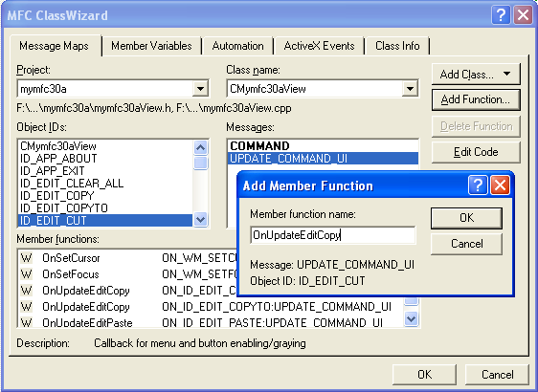Click the Add Function button
The width and height of the screenshot is (538, 392).
(476, 99)
